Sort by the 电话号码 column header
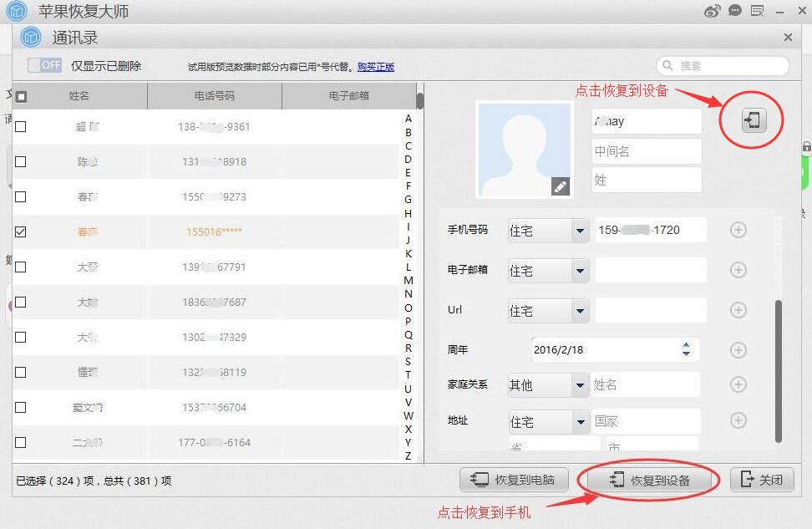 coord(215,96)
